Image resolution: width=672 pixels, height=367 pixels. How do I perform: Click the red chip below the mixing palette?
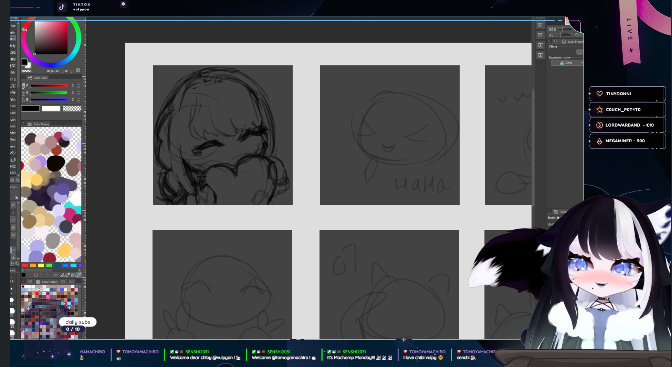coord(25,266)
